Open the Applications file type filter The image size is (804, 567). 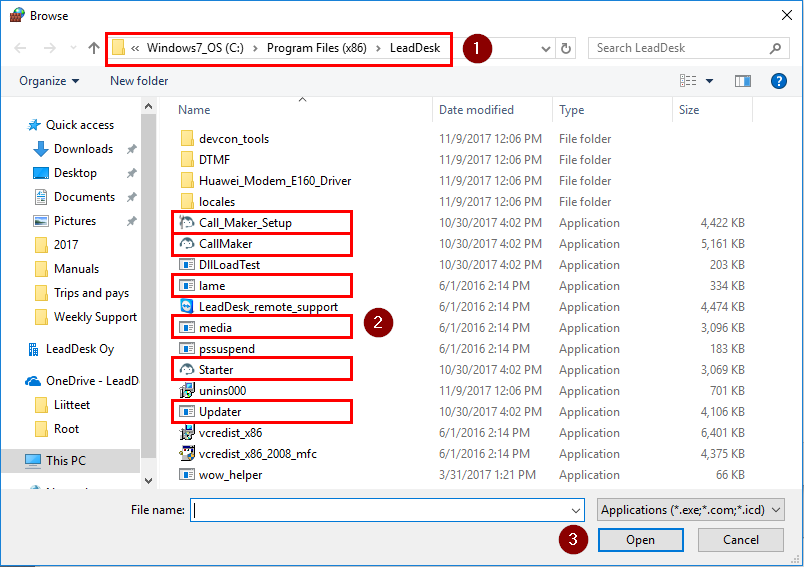(x=690, y=510)
